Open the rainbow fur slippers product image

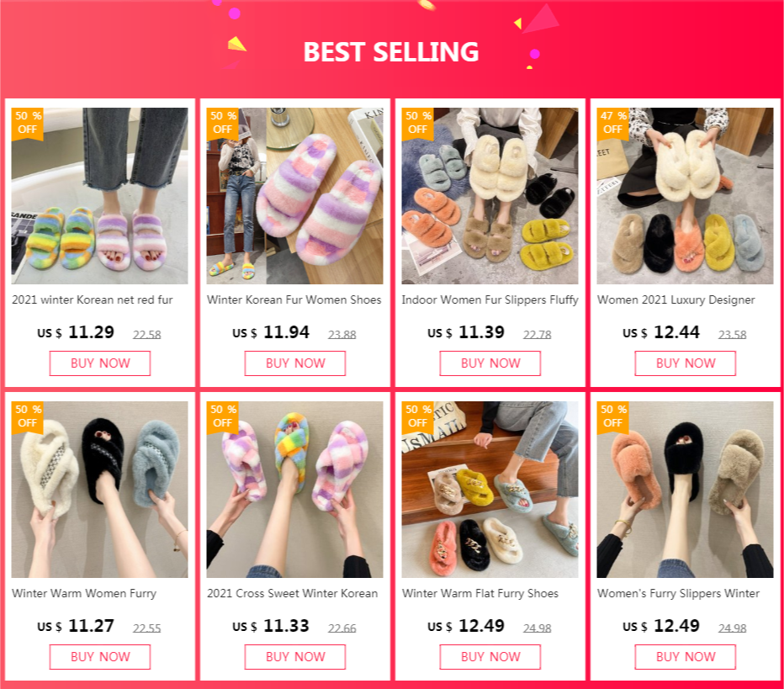(99, 196)
